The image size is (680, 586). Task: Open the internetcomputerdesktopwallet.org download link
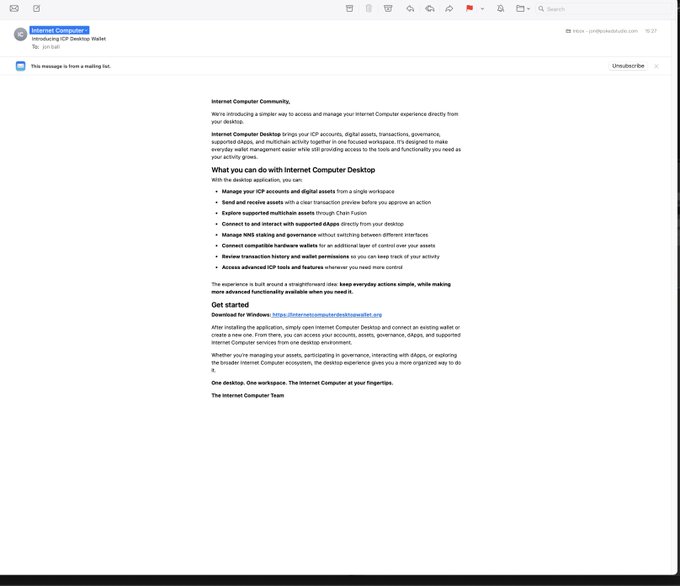(327, 315)
